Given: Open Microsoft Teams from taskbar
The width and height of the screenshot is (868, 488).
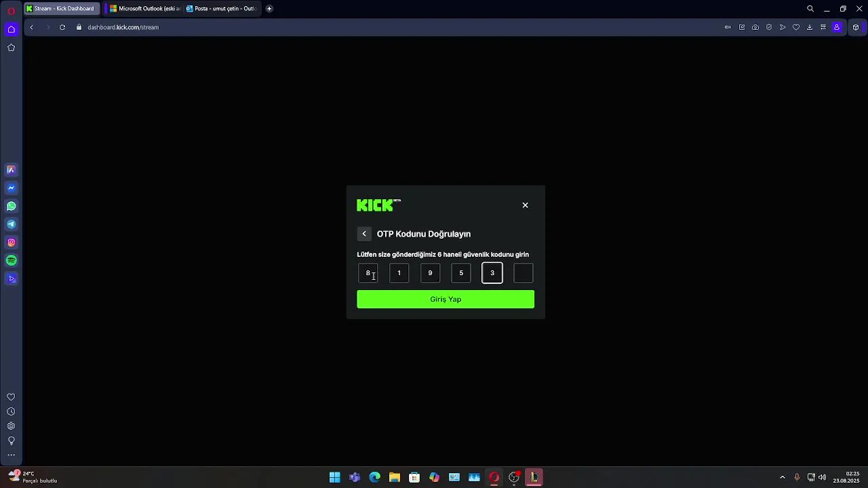Looking at the screenshot, I should [355, 477].
